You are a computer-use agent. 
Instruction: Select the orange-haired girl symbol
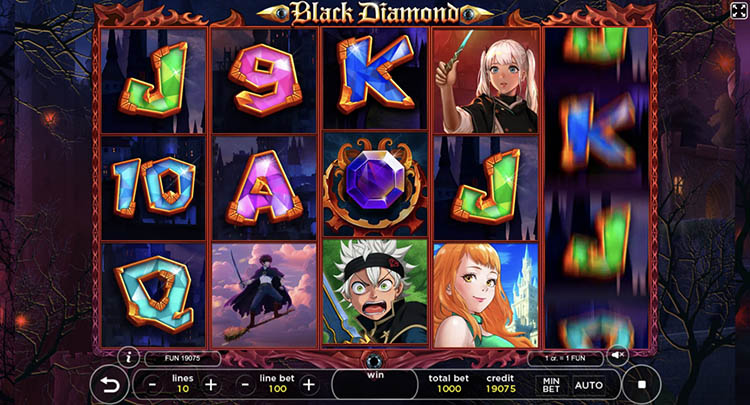485,295
